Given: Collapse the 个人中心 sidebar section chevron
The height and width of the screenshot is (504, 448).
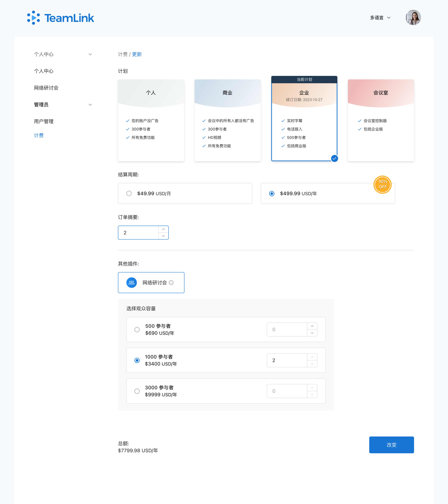Looking at the screenshot, I should click(x=90, y=54).
